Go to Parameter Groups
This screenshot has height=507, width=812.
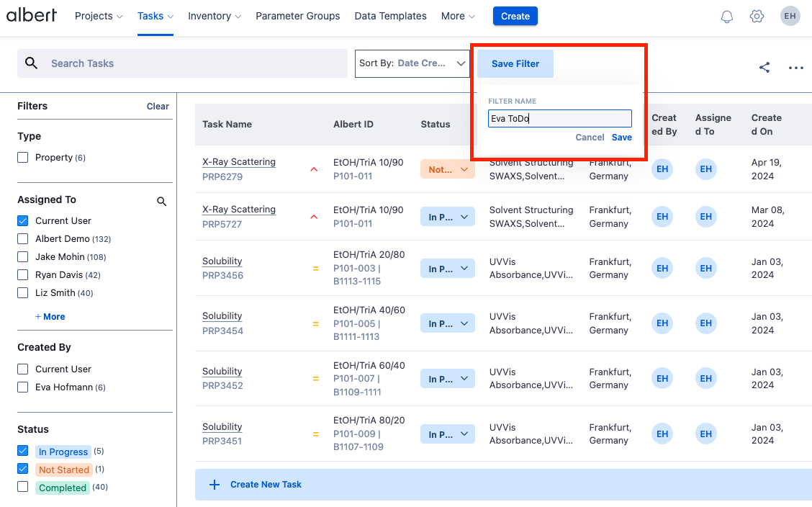(x=297, y=16)
